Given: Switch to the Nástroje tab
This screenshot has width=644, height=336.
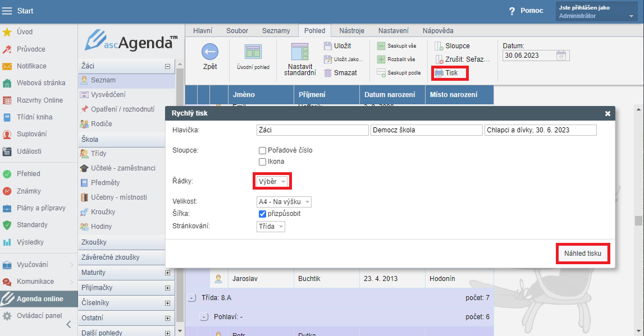Looking at the screenshot, I should point(351,31).
